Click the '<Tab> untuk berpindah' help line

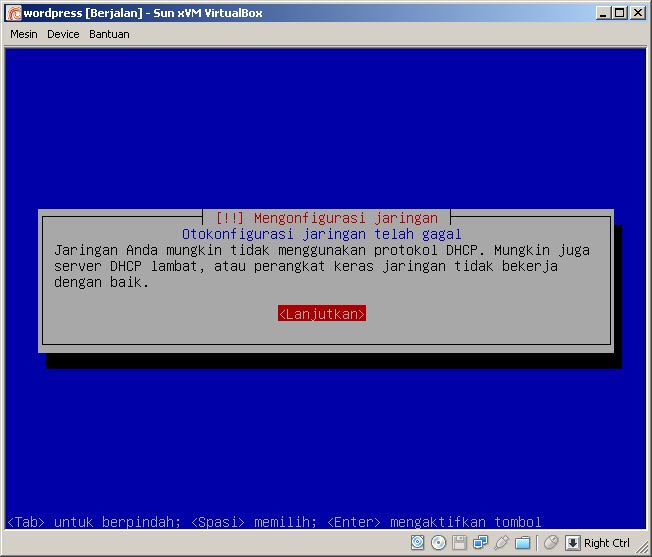point(274,522)
